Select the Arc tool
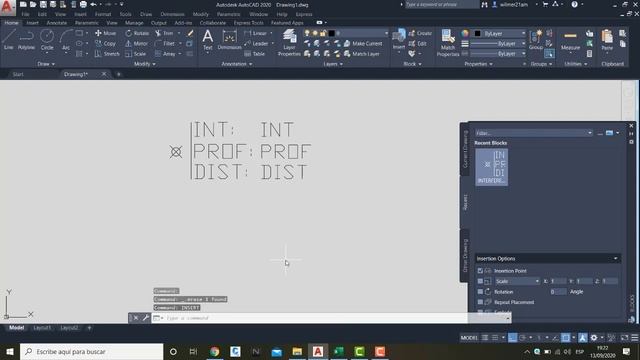The image size is (640, 360). [66, 40]
